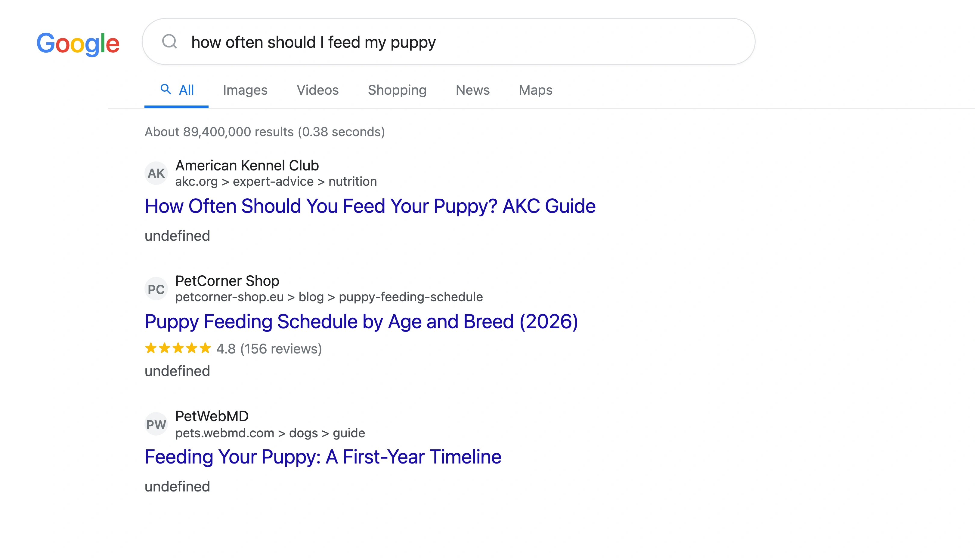The image size is (975, 560).
Task: Open Feeding Your Puppy: A First-Year Timeline
Action: click(323, 457)
